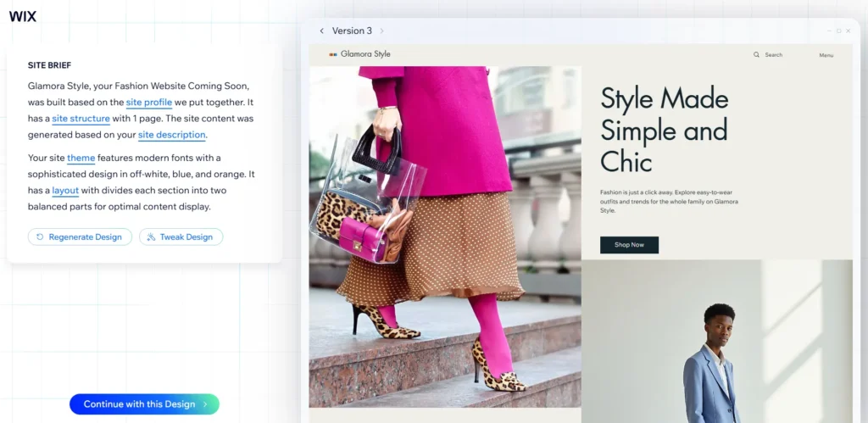
Task: Click Continue with this Design button
Action: [144, 404]
